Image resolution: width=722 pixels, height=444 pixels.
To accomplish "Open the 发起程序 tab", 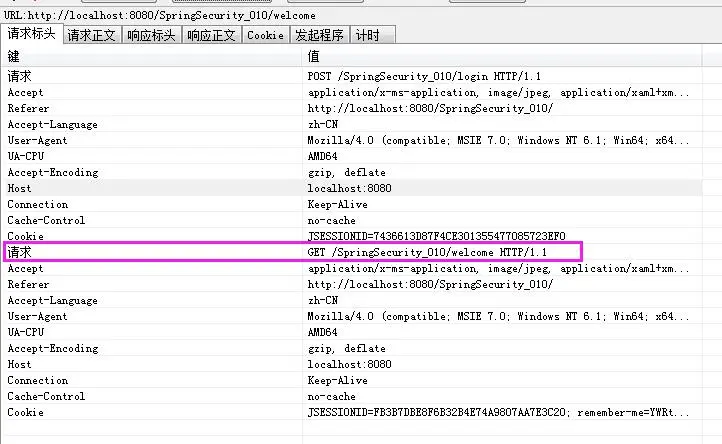I will [320, 35].
